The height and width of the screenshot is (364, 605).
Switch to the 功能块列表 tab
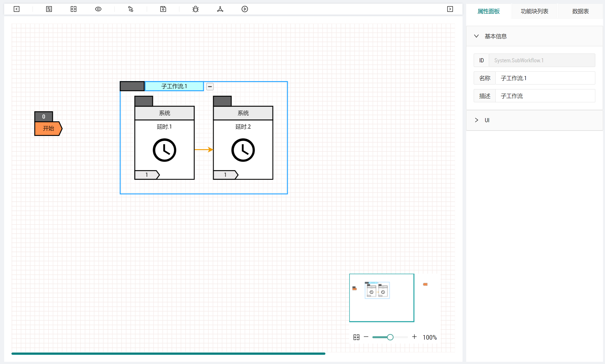(534, 11)
